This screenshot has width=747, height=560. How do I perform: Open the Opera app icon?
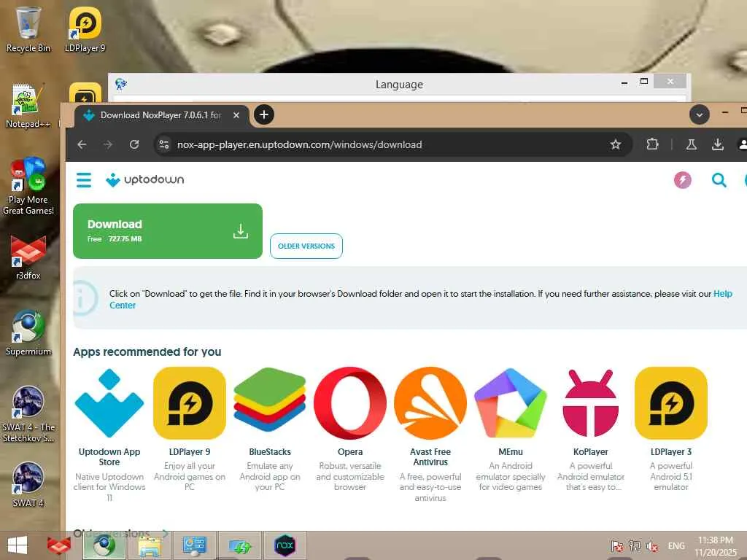pos(350,402)
